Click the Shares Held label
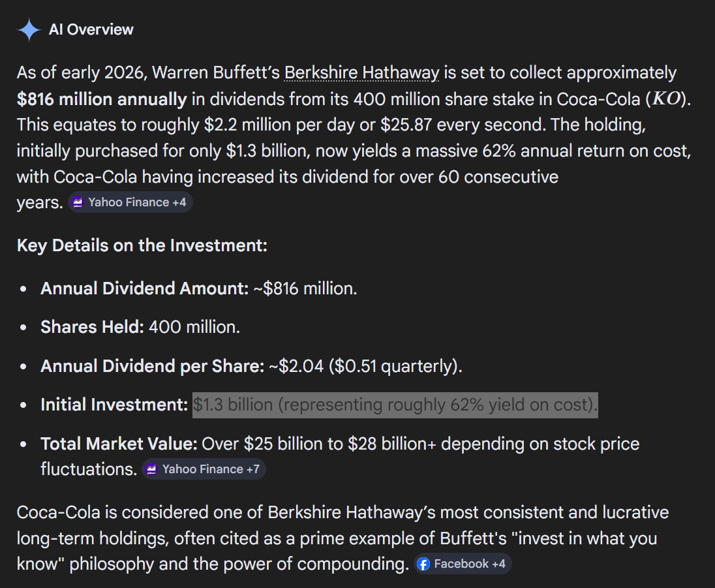This screenshot has width=715, height=588. (x=93, y=327)
